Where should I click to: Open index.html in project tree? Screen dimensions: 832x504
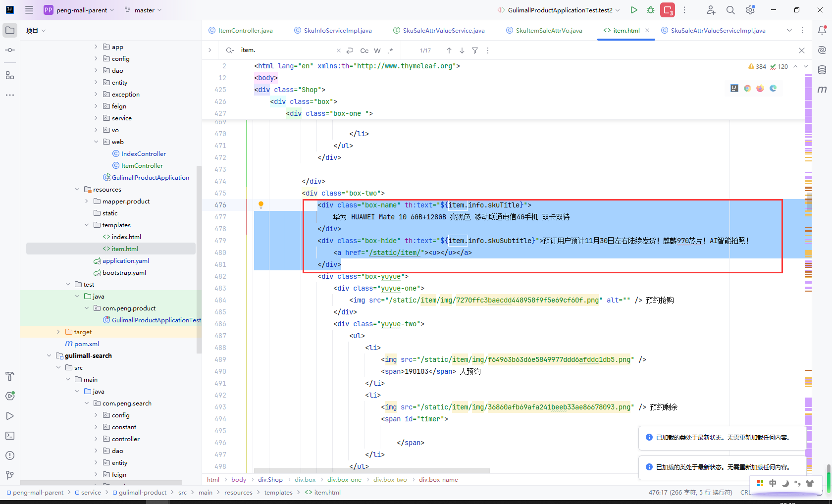122,237
